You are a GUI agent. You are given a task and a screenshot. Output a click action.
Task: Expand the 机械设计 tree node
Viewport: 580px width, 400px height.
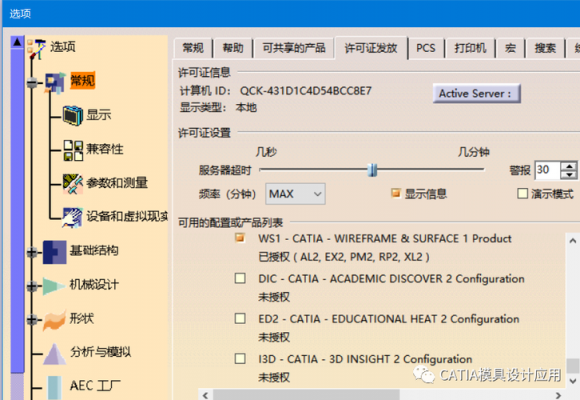32,286
